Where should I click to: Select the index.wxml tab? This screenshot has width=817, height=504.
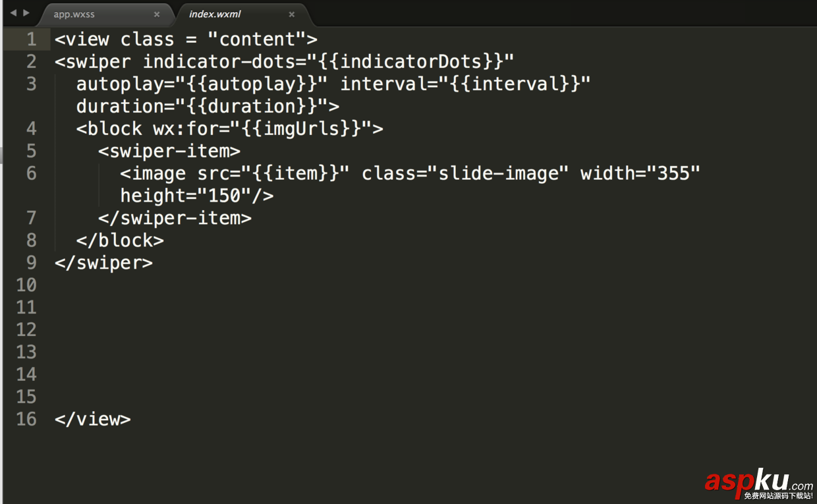(215, 14)
